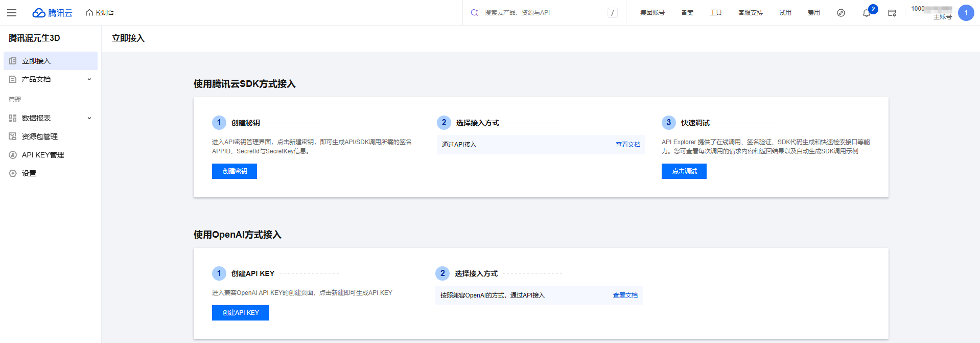The height and width of the screenshot is (343, 980).
Task: Select the 按照兼容OpenAI的方式 row
Action: 539,295
